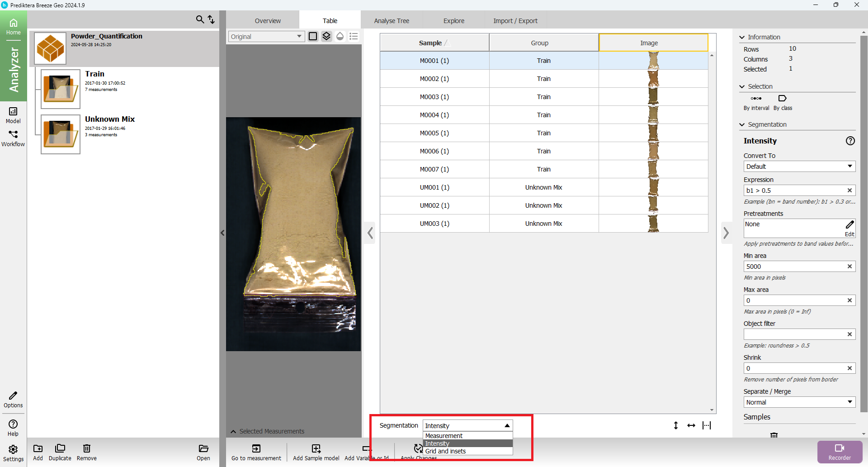Click the Recorder button
Image resolution: width=868 pixels, height=467 pixels.
840,452
